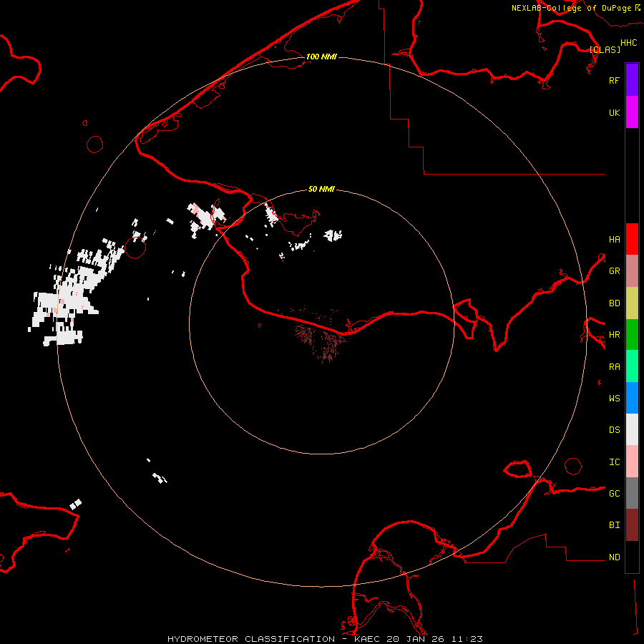This screenshot has height=644, width=644.
Task: Click the BI dark red swatch
Action: [x=632, y=525]
